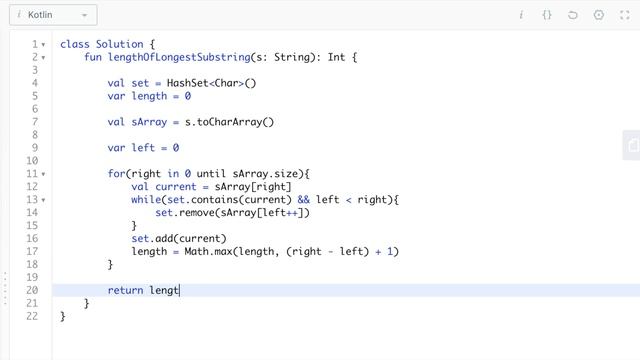Screen dimensions: 640x360
Task: Click line number 7 in gutter
Action: coord(35,122)
